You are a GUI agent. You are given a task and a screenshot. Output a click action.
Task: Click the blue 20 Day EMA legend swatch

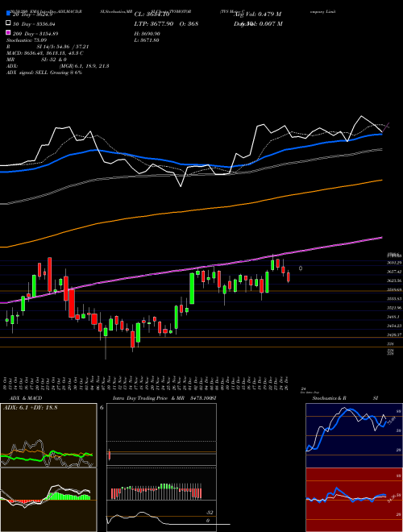tap(8, 15)
